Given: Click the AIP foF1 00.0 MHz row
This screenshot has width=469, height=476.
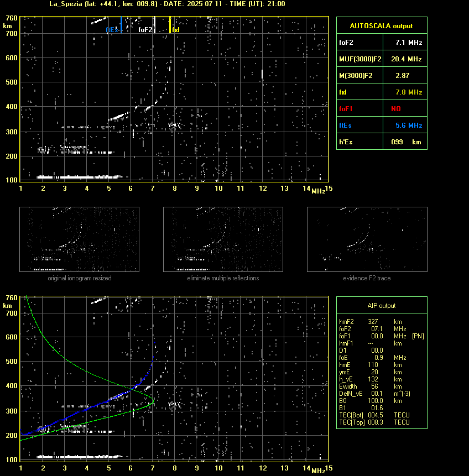Looking at the screenshot, I should (x=373, y=336).
